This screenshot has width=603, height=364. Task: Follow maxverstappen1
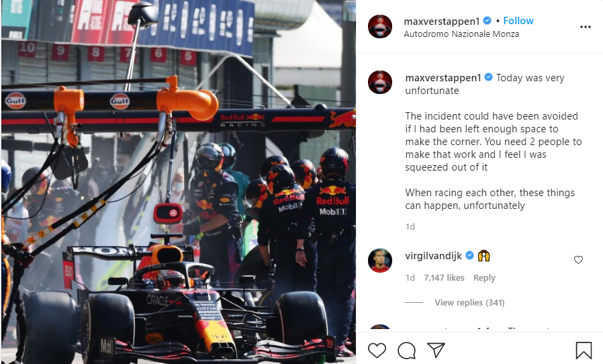point(518,21)
